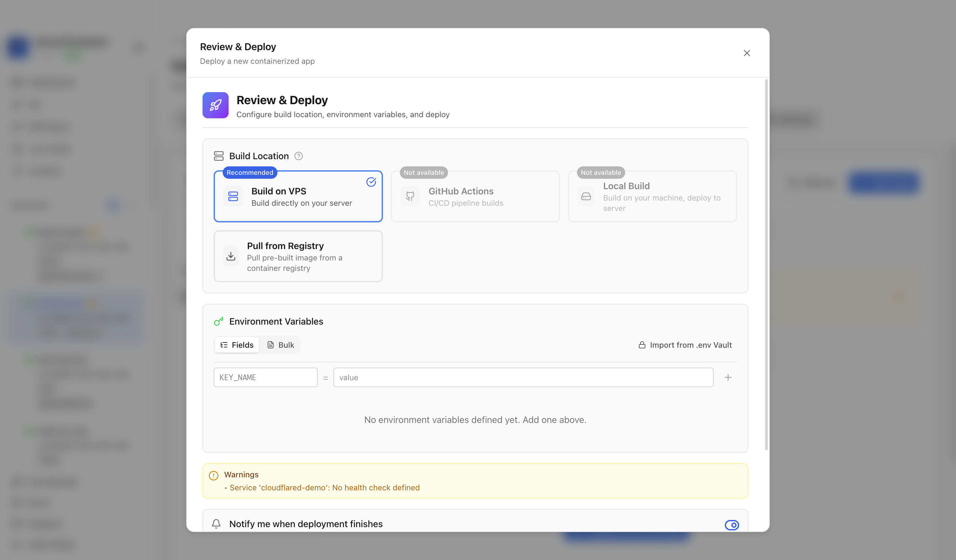Click the lock icon beside Import from .env Vault
Image resolution: width=956 pixels, height=560 pixels.
[x=641, y=345]
